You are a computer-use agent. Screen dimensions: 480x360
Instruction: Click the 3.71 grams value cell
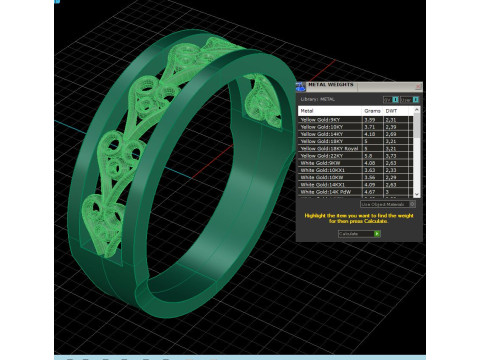pyautogui.click(x=372, y=127)
